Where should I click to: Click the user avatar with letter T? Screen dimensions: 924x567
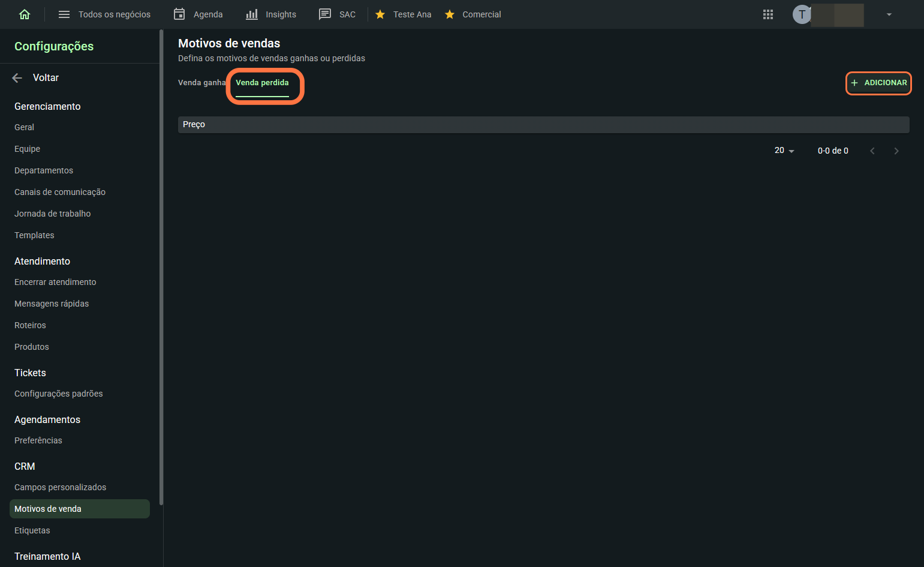802,14
